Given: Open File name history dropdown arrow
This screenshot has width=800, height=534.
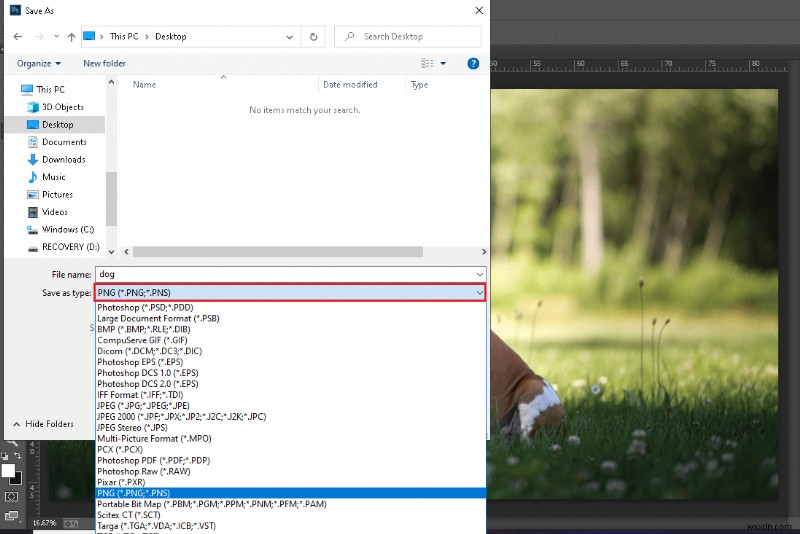Looking at the screenshot, I should coord(480,274).
